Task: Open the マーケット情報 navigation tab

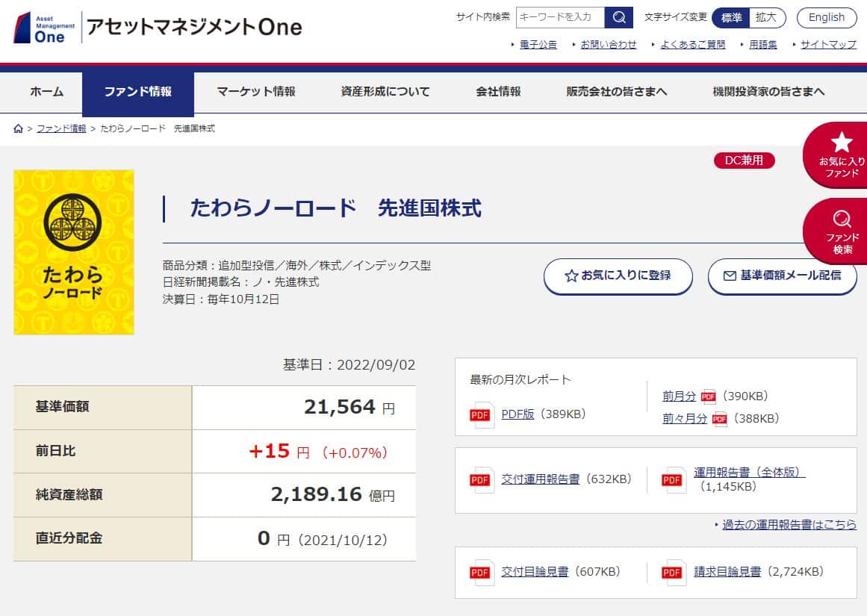Action: tap(256, 92)
